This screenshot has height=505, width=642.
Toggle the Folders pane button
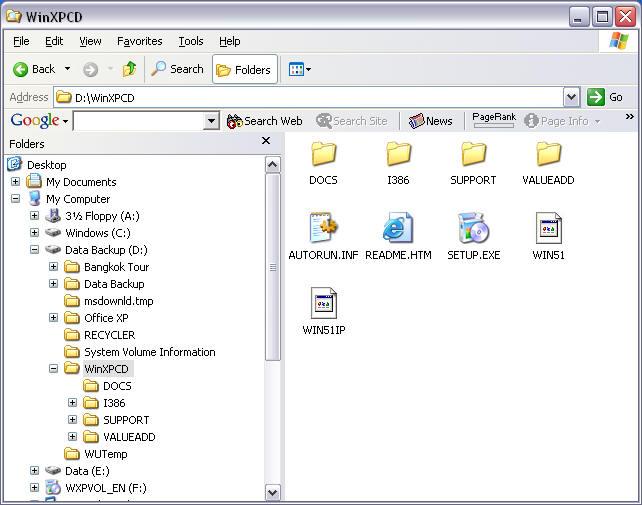pos(244,70)
